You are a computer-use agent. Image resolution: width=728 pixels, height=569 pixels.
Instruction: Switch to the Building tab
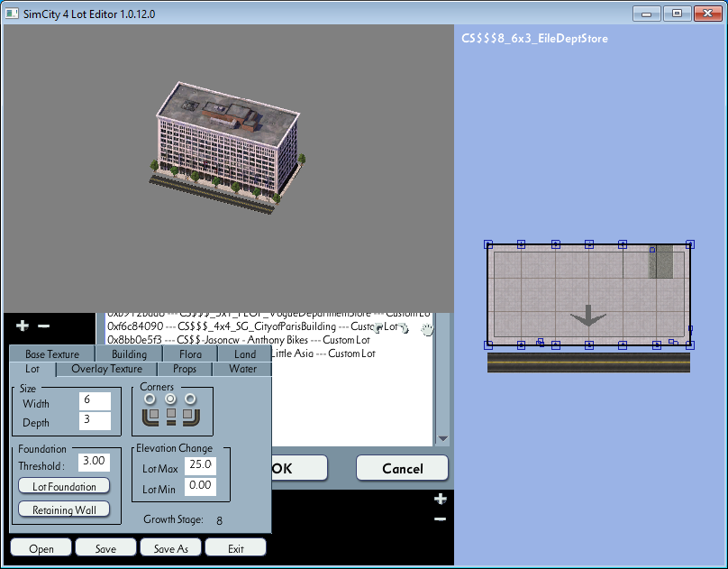tap(129, 354)
